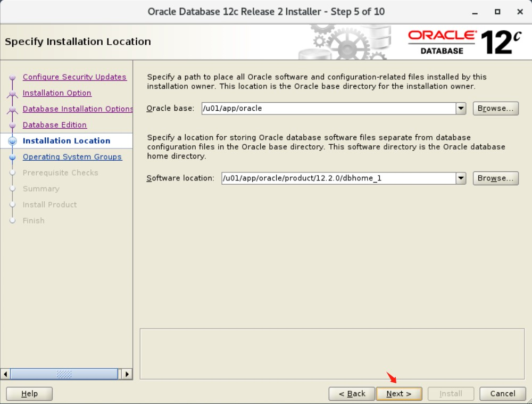Screen dimensions: 532x404
Task: Click the left arrow of the sidebar scrollbar
Action: (x=4, y=374)
